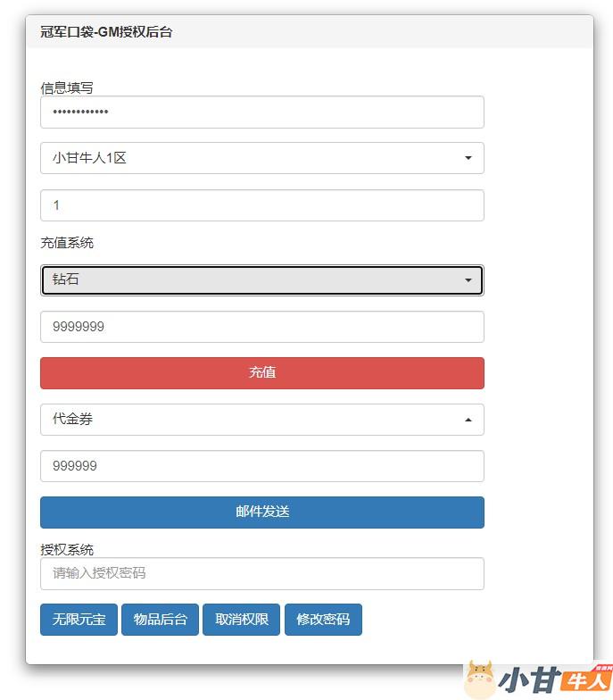Click the 信息填写 section label
The image size is (613, 700).
click(67, 87)
